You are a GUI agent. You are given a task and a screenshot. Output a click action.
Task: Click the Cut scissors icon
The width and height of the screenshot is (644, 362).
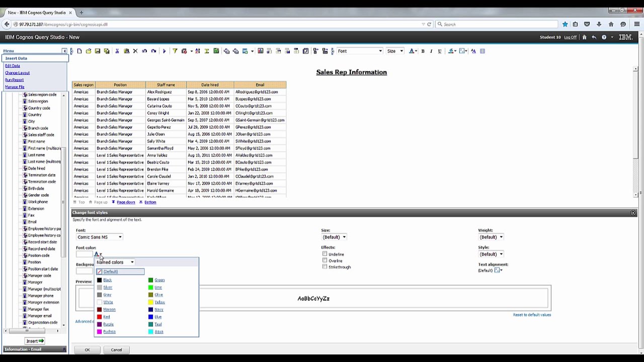pyautogui.click(x=117, y=51)
